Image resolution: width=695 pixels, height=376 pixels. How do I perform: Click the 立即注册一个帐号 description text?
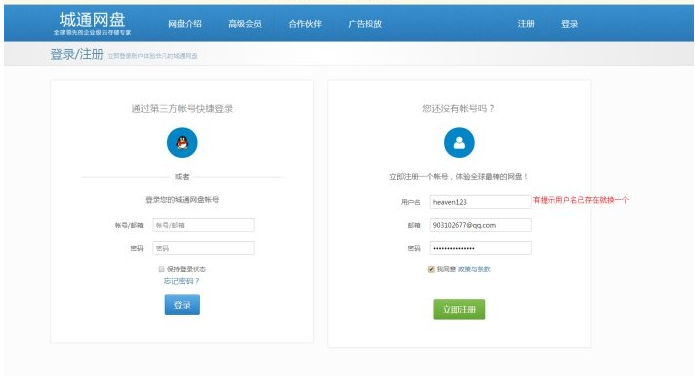458,176
